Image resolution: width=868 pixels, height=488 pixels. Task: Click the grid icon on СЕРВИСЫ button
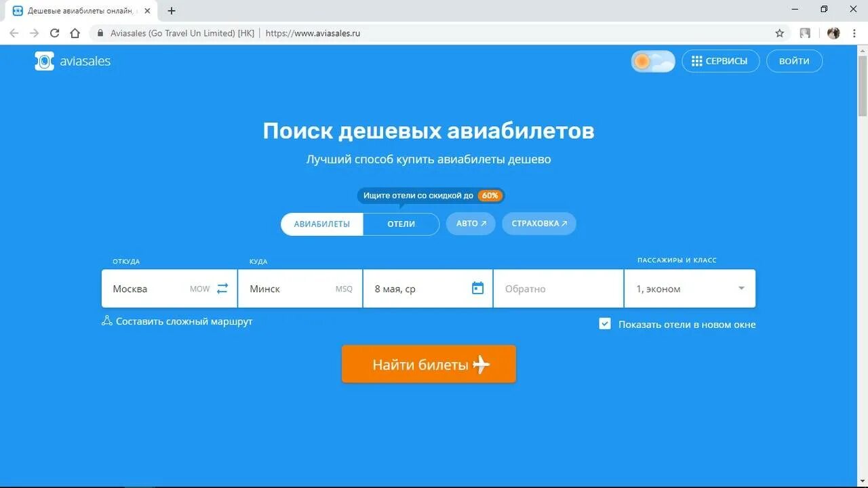click(x=696, y=60)
